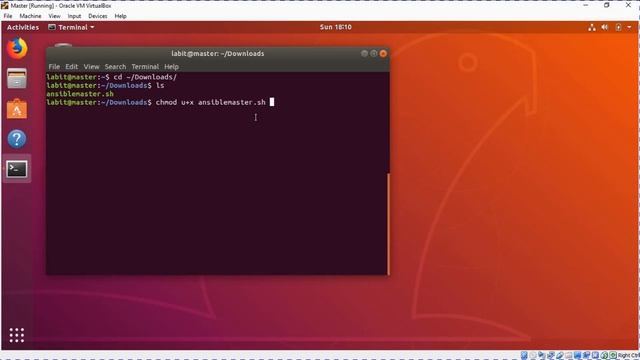Maximize the labit@master terminal window
The width and height of the screenshot is (640, 360).
(x=373, y=53)
